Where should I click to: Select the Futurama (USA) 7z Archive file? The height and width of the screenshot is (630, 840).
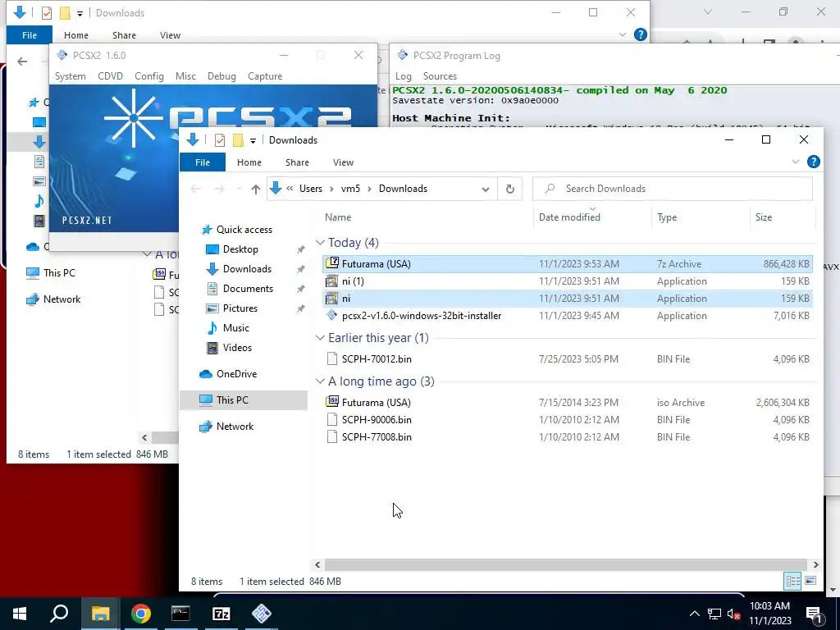pyautogui.click(x=568, y=263)
